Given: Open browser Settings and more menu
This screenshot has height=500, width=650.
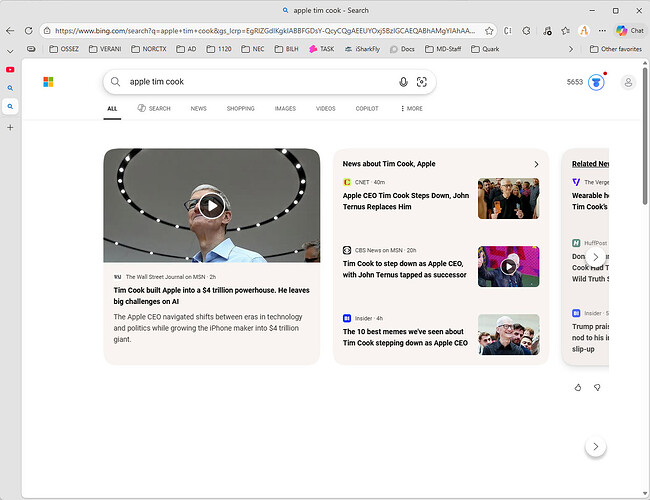Looking at the screenshot, I should pos(602,31).
